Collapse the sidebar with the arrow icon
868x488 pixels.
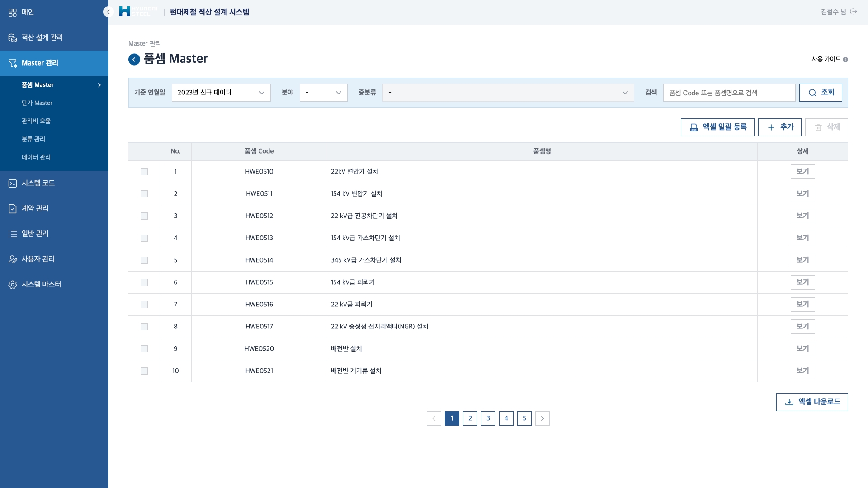pyautogui.click(x=108, y=12)
